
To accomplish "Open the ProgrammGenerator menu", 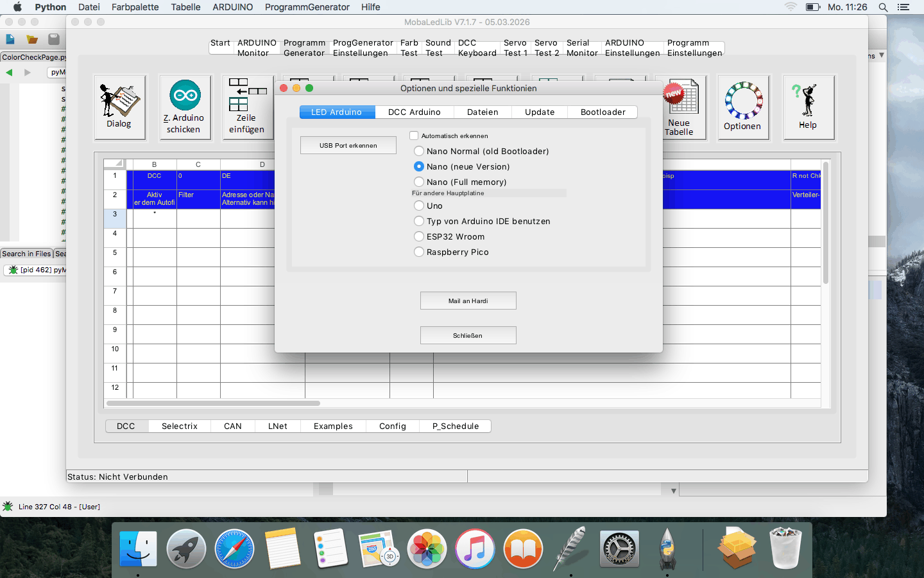I will [307, 7].
